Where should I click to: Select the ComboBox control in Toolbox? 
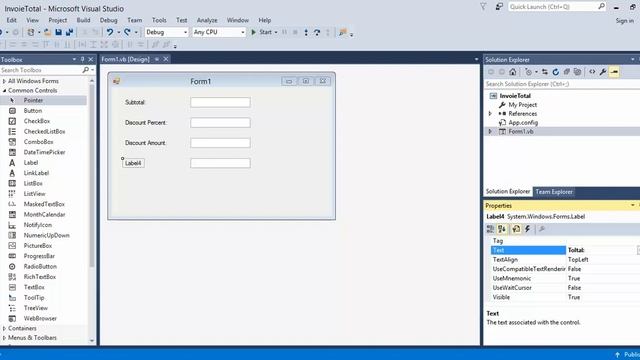click(x=38, y=142)
